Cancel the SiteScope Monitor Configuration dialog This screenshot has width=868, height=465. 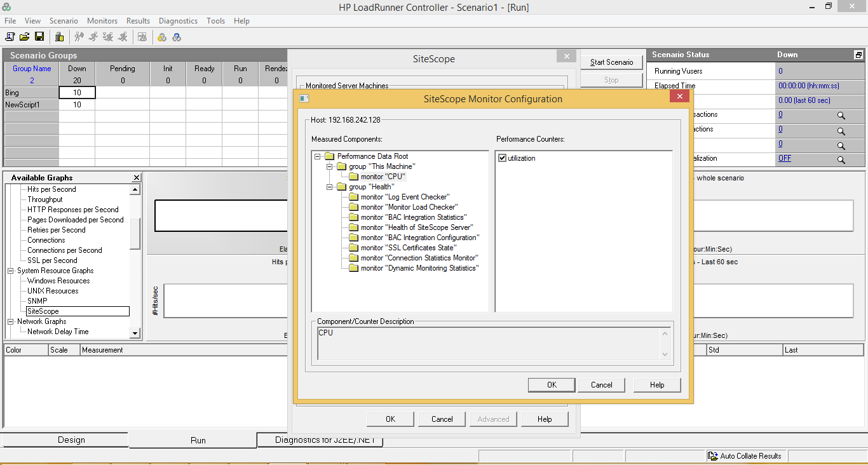tap(602, 384)
